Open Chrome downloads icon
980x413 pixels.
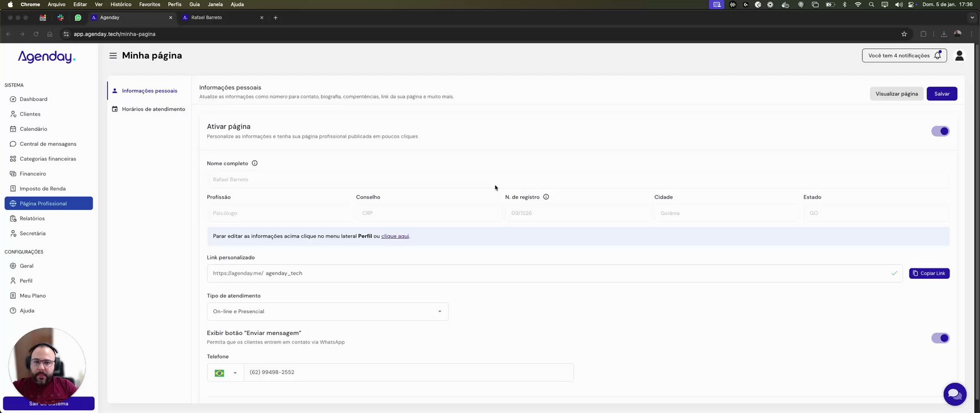click(x=943, y=34)
